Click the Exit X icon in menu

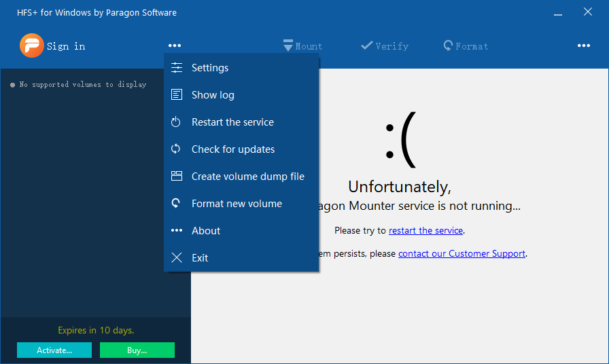click(x=177, y=258)
